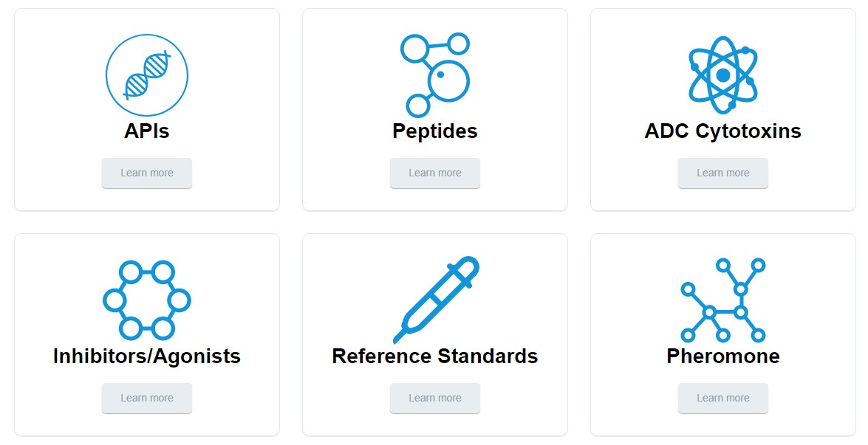Click the Inhibitors/Agonists title
Image resolution: width=868 pixels, height=445 pixels.
point(147,356)
